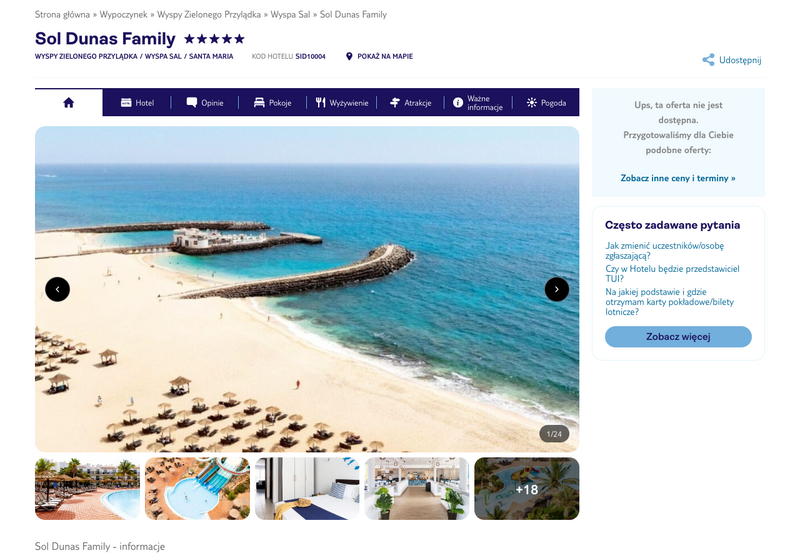Open the Hotel tab

[137, 103]
